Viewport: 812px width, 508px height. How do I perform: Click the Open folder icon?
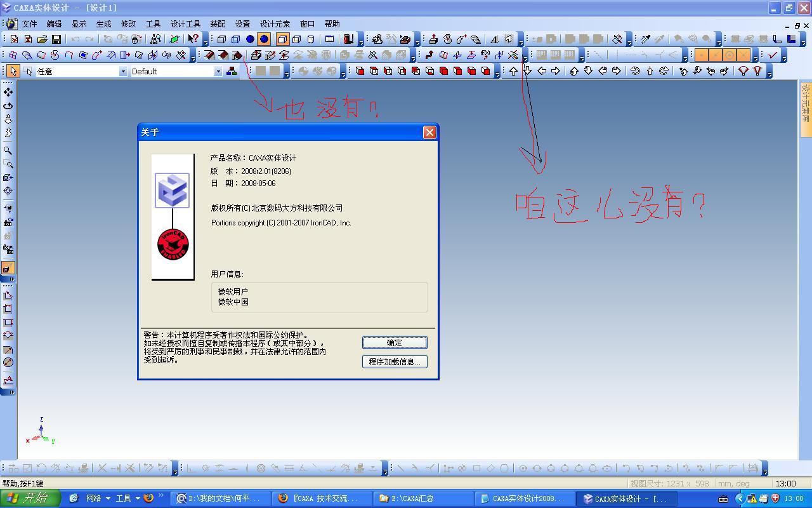(42, 39)
